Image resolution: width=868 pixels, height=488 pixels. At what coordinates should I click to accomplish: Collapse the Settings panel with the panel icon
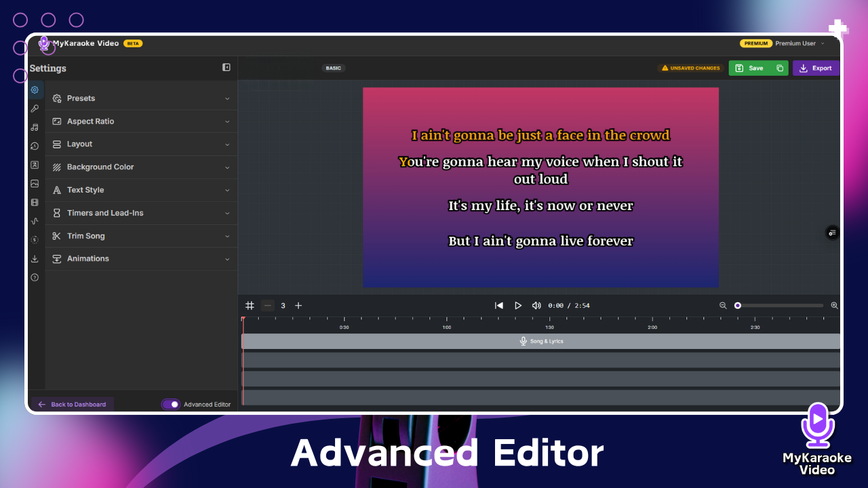pyautogui.click(x=226, y=68)
